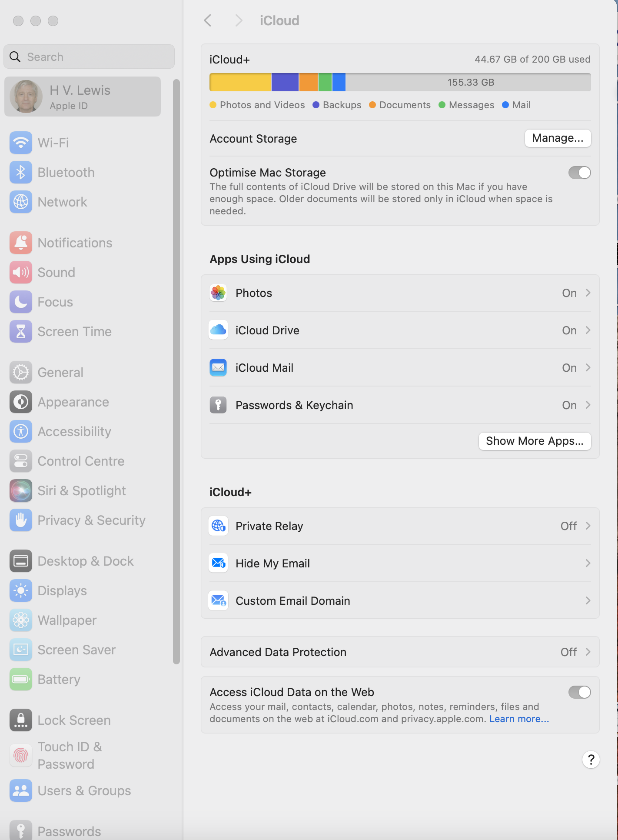Image resolution: width=618 pixels, height=840 pixels.
Task: Click the General gear icon
Action: point(21,372)
